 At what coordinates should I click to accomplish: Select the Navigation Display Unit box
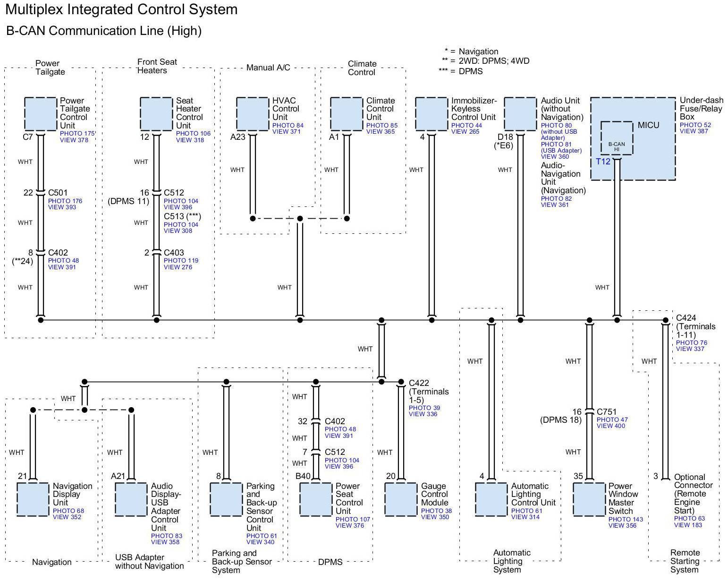(x=33, y=499)
